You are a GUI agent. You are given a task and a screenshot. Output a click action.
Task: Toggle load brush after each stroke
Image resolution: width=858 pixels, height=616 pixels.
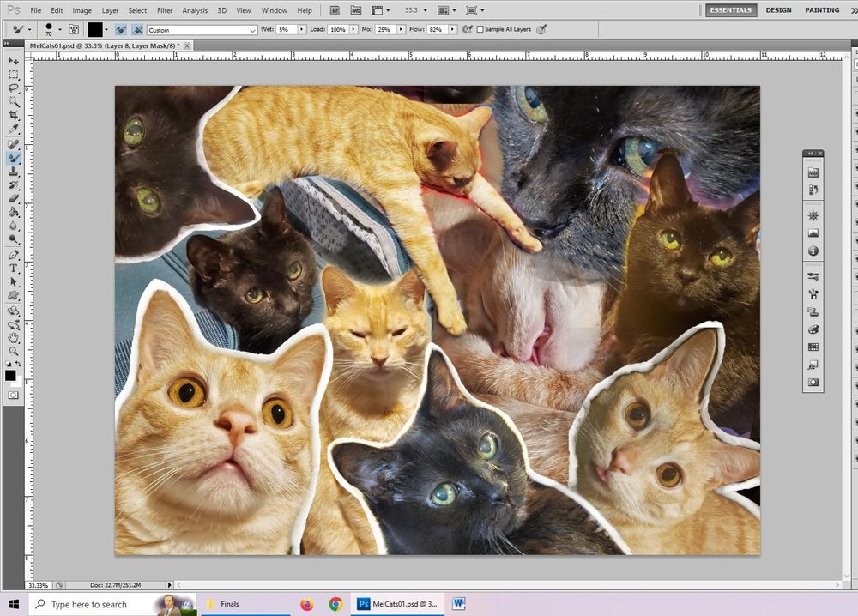pyautogui.click(x=122, y=29)
